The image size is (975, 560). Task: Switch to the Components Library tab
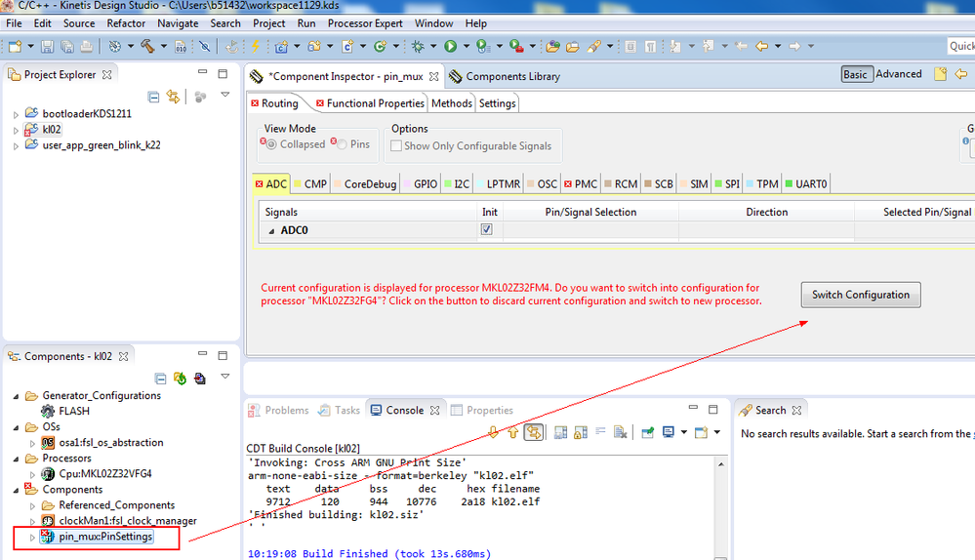505,76
